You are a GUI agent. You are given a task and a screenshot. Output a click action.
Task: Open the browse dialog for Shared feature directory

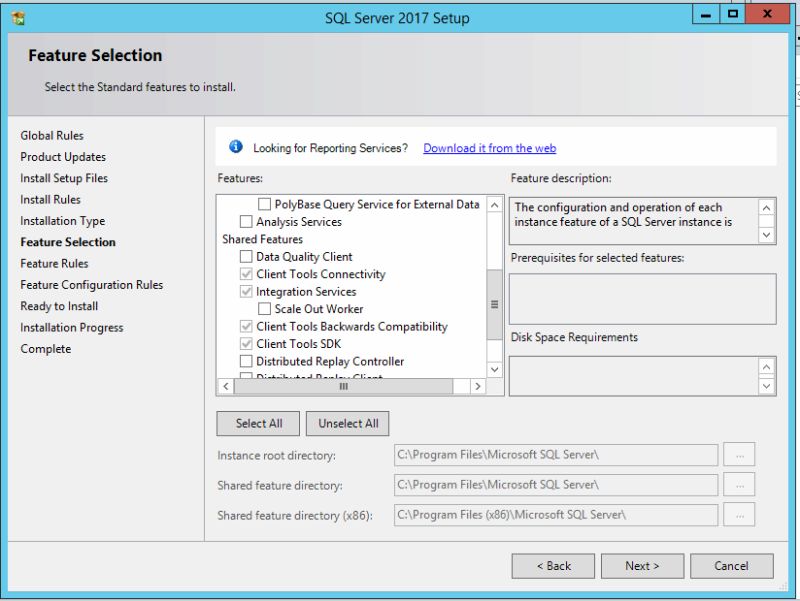[x=739, y=485]
